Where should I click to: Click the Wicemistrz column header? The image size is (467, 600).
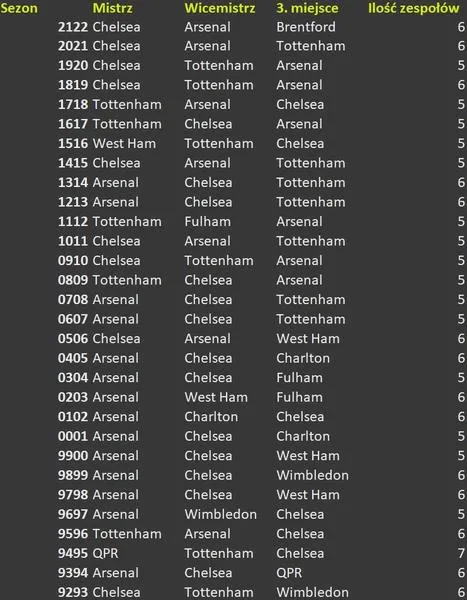coord(220,8)
